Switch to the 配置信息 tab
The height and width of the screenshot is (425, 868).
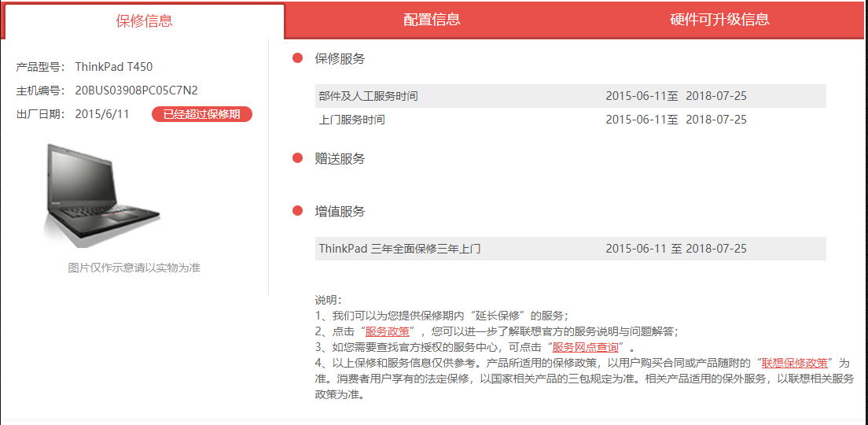click(x=432, y=20)
